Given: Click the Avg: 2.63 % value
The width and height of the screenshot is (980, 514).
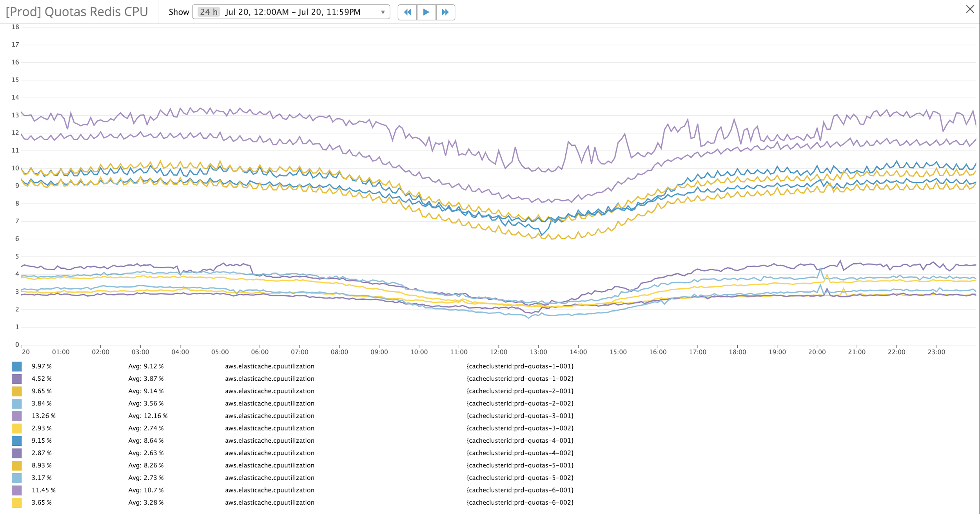Looking at the screenshot, I should [x=146, y=453].
